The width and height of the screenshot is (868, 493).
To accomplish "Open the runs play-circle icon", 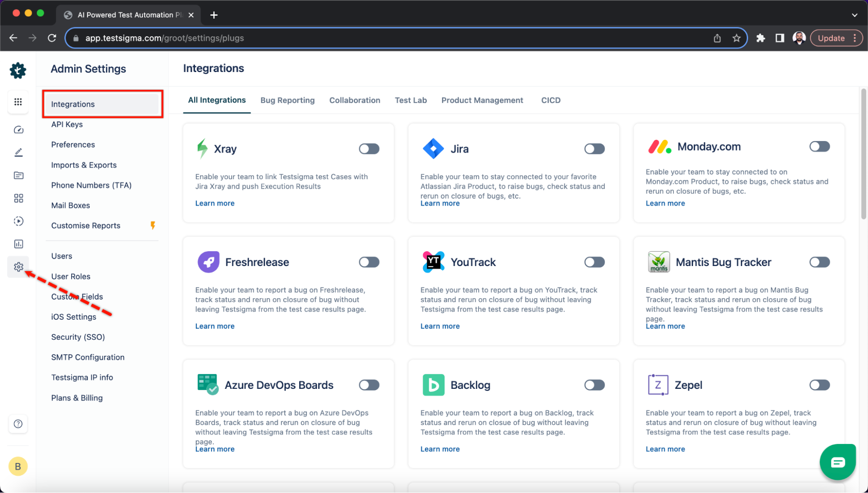I will (x=18, y=221).
